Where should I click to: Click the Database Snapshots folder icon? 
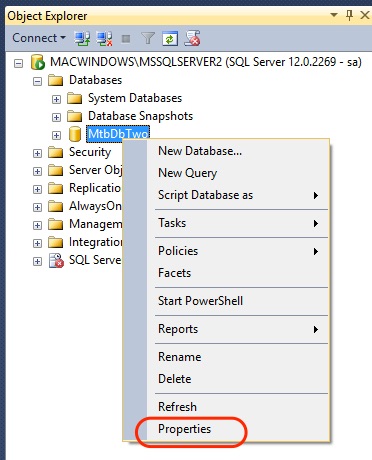click(74, 117)
